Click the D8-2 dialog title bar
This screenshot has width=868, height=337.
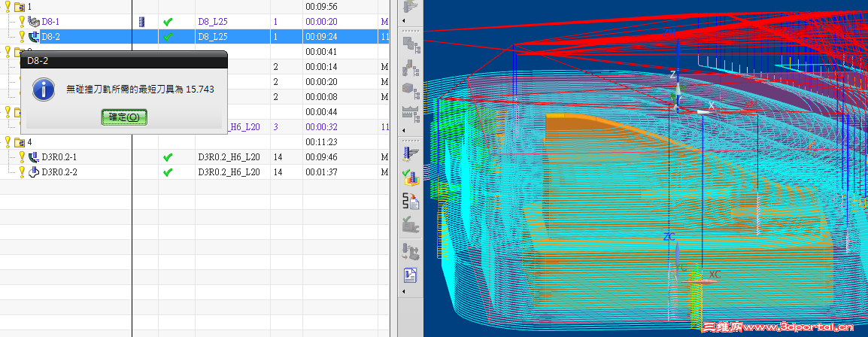124,59
